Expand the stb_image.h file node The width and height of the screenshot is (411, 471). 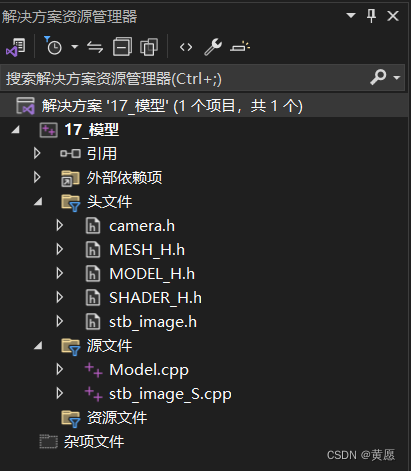pos(60,321)
